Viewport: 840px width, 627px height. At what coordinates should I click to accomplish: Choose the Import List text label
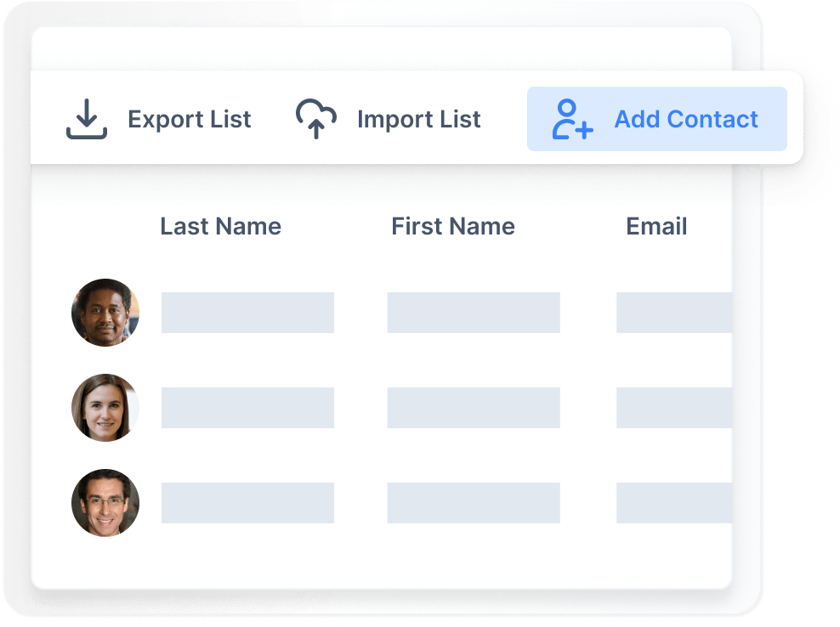coord(418,119)
